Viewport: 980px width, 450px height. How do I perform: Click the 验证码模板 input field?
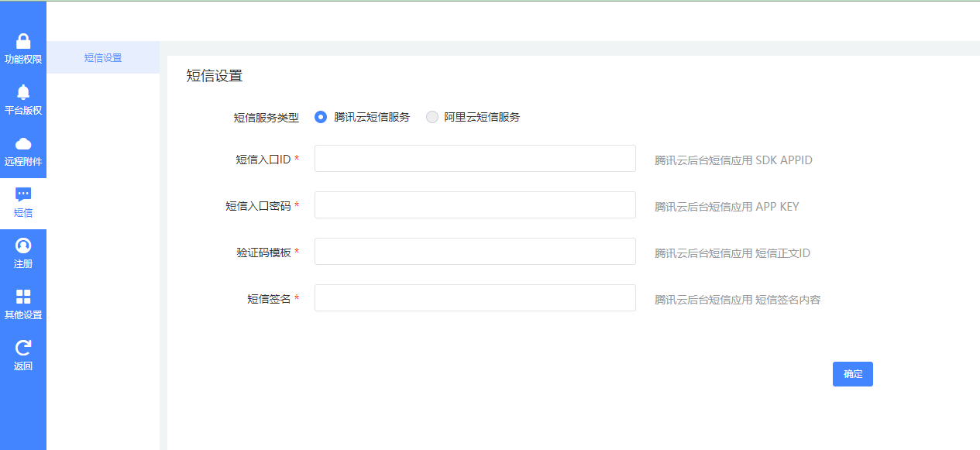point(475,251)
